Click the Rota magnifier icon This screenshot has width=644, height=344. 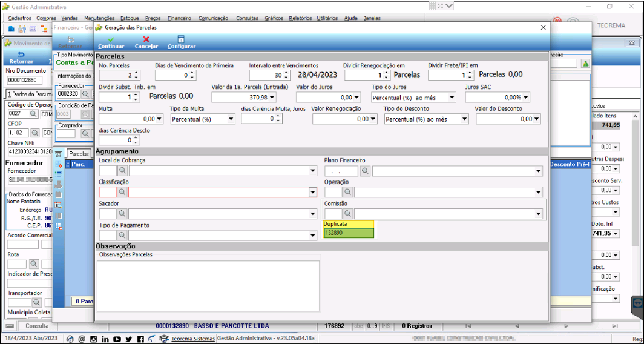(x=34, y=264)
